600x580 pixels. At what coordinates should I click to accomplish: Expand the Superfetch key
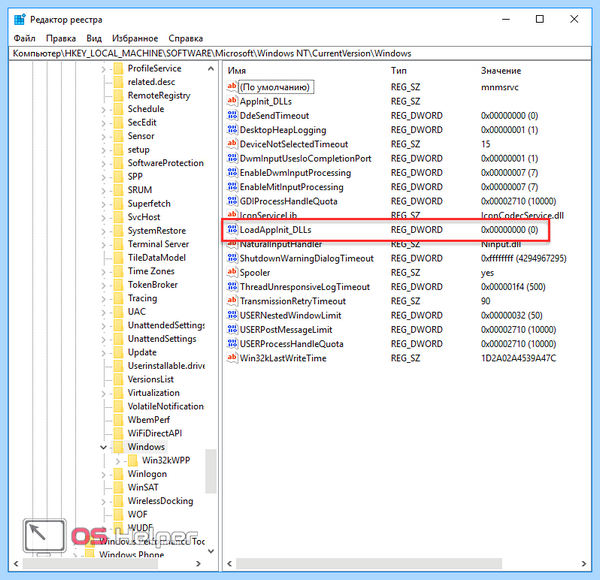tap(103, 204)
